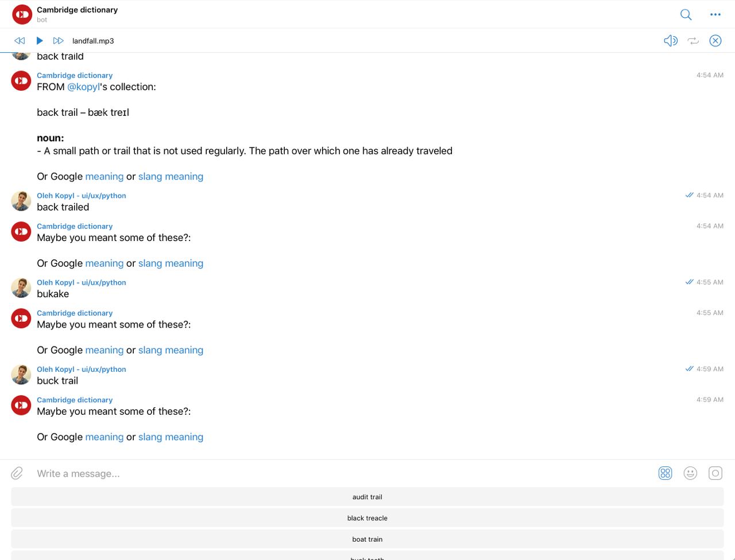Open the emoji picker
This screenshot has width=735, height=560.
point(690,473)
